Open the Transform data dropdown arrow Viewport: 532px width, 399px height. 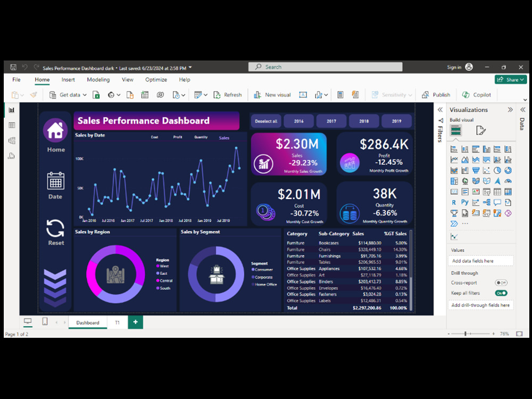click(x=205, y=94)
